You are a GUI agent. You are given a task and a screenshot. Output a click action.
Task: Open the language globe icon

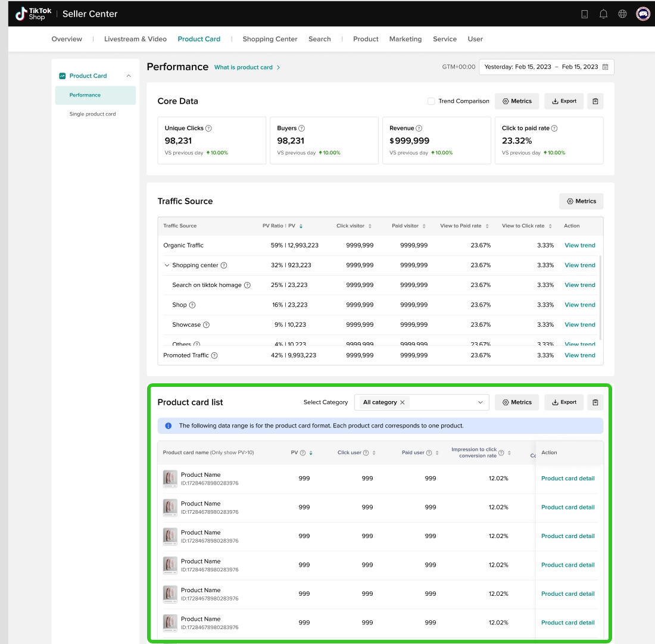pos(622,14)
